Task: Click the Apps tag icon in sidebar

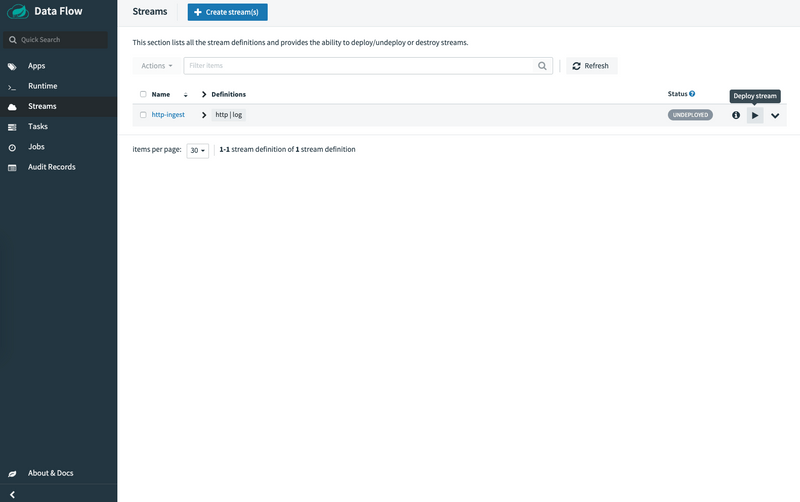Action: (12, 66)
